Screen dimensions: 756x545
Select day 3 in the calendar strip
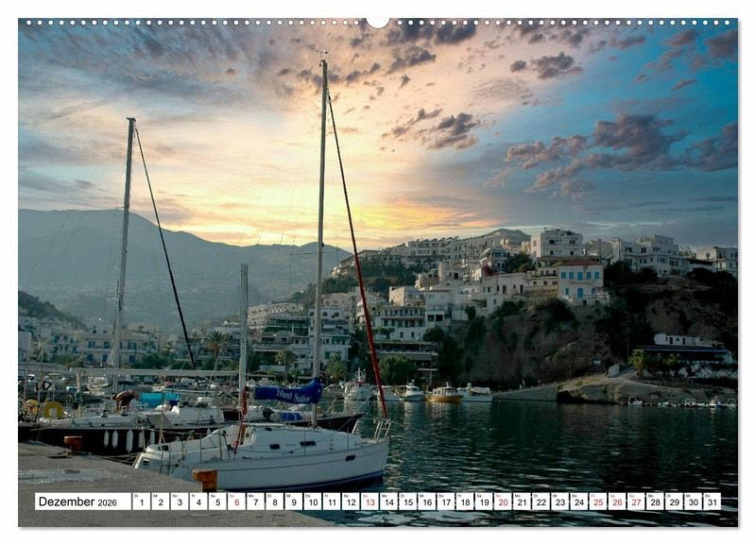coord(180,502)
